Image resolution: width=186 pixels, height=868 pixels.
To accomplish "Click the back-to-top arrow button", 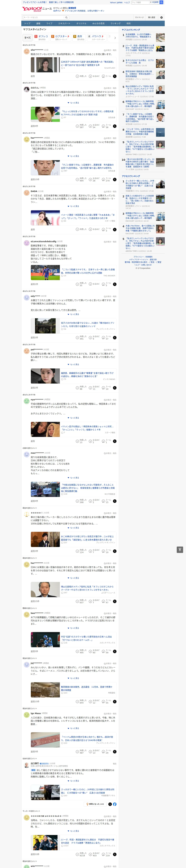I will tap(180, 550).
